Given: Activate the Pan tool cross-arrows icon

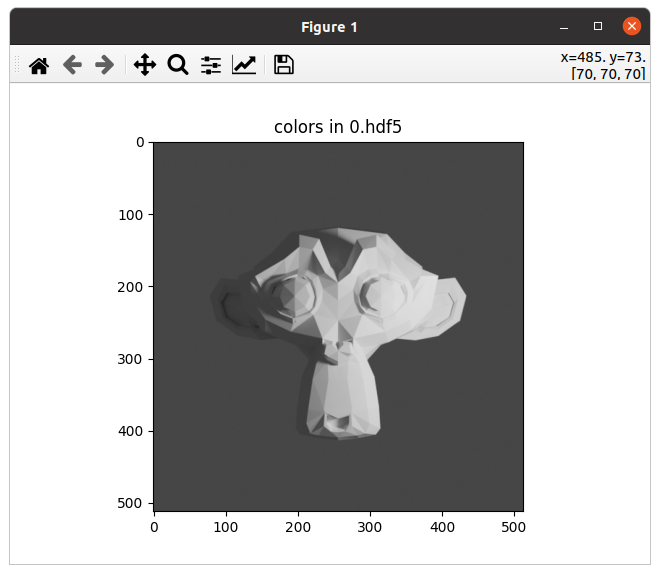Looking at the screenshot, I should 145,65.
